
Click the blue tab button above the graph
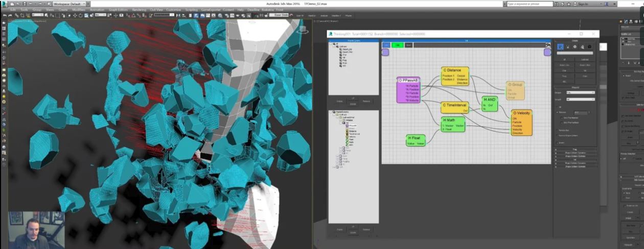386,45
